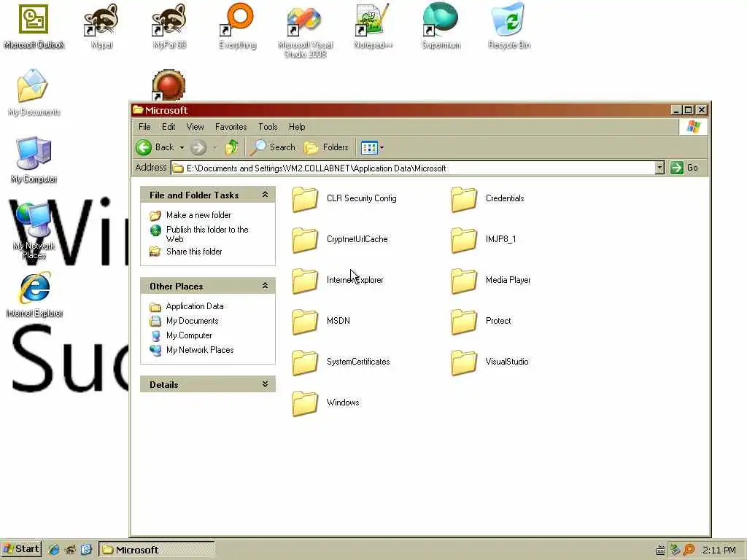Click the keyboard tray icon
The width and height of the screenshot is (747, 560).
coord(659,551)
